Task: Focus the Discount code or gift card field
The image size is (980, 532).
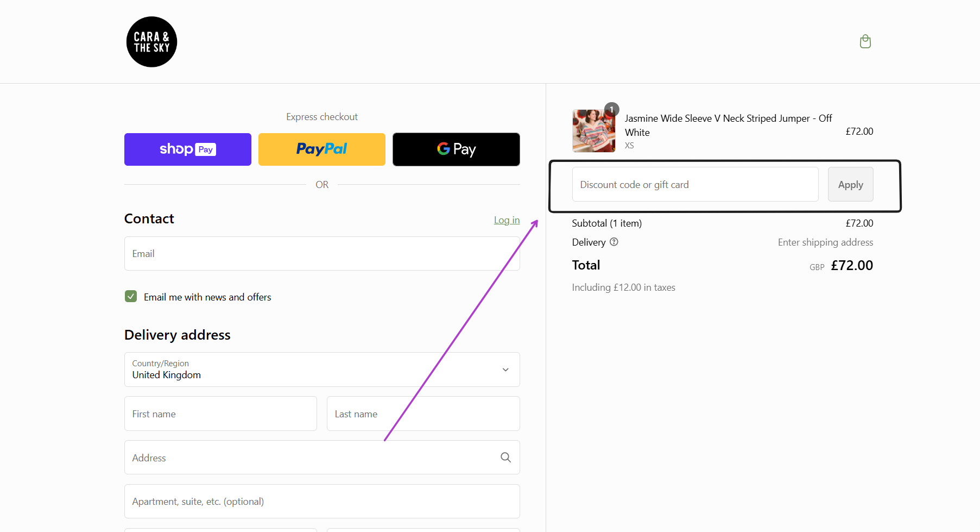Action: (695, 185)
